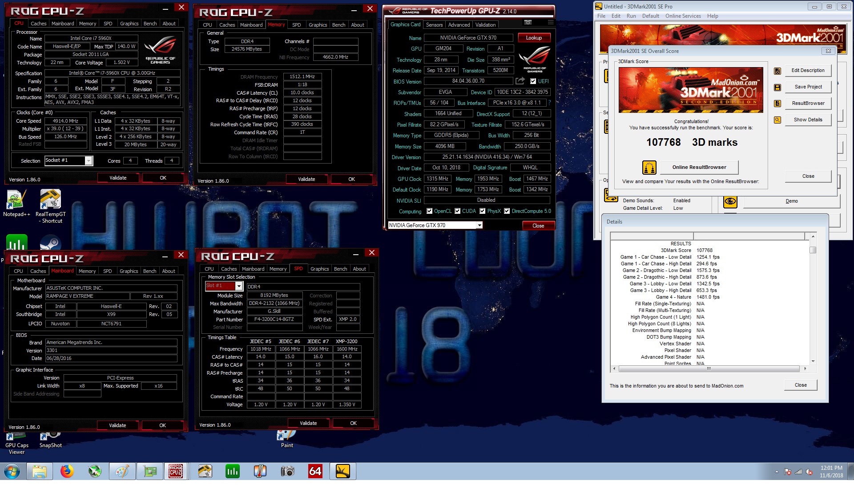Open the Sensors tab in GPU-Z
This screenshot has height=504, width=854.
pyautogui.click(x=434, y=25)
